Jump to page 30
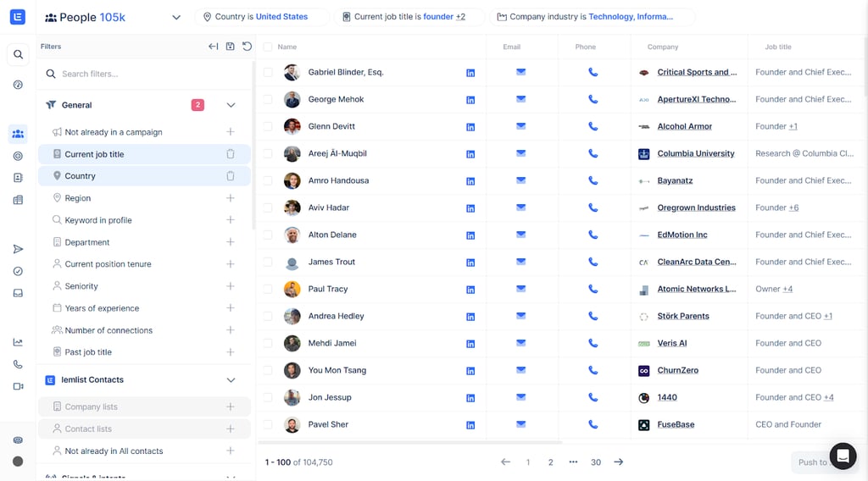 [x=596, y=462]
